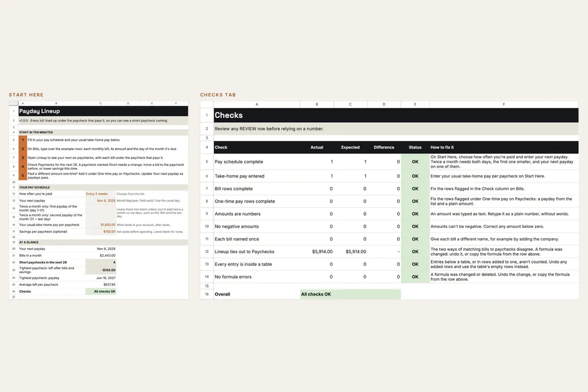Select the 'START IN TEN MINUTES' section header
Viewport: 588px width, 392px height.
pyautogui.click(x=103, y=132)
